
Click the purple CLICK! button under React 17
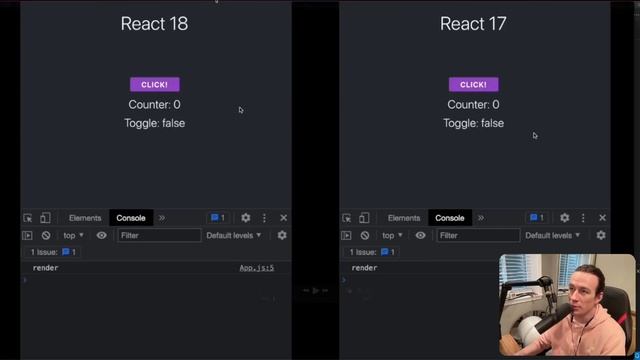(473, 84)
